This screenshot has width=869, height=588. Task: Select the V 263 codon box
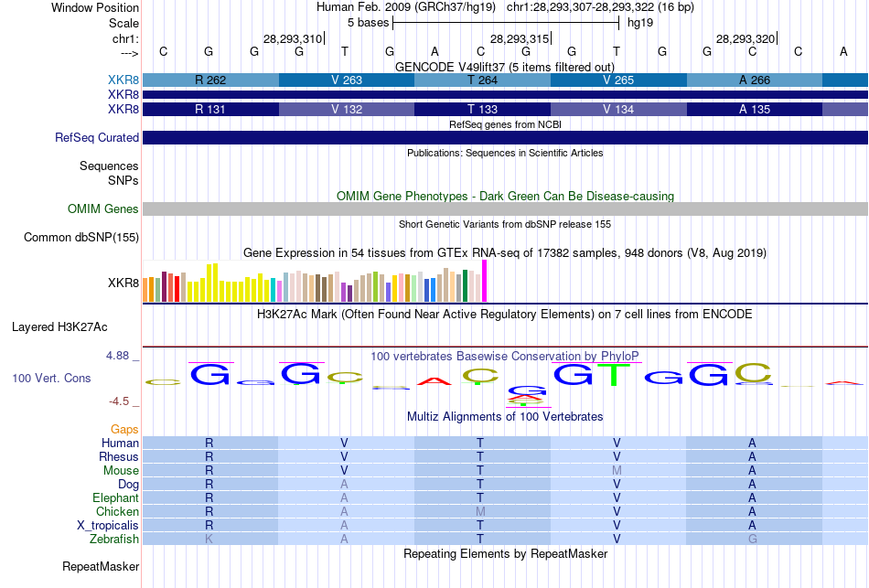347,80
